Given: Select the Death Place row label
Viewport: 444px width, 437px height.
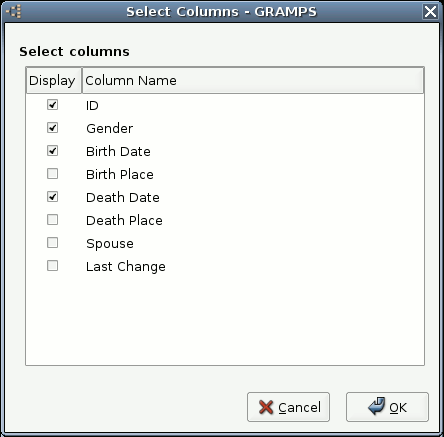Looking at the screenshot, I should (124, 220).
